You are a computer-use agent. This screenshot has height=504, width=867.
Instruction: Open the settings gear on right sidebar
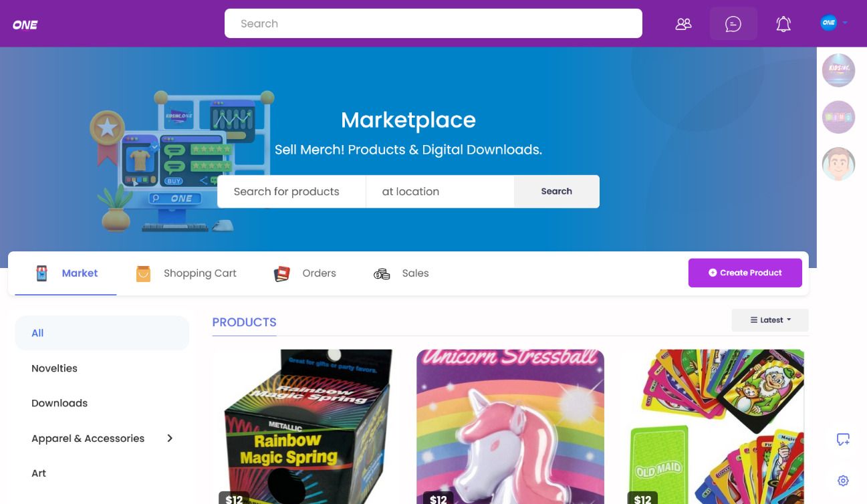[x=843, y=481]
